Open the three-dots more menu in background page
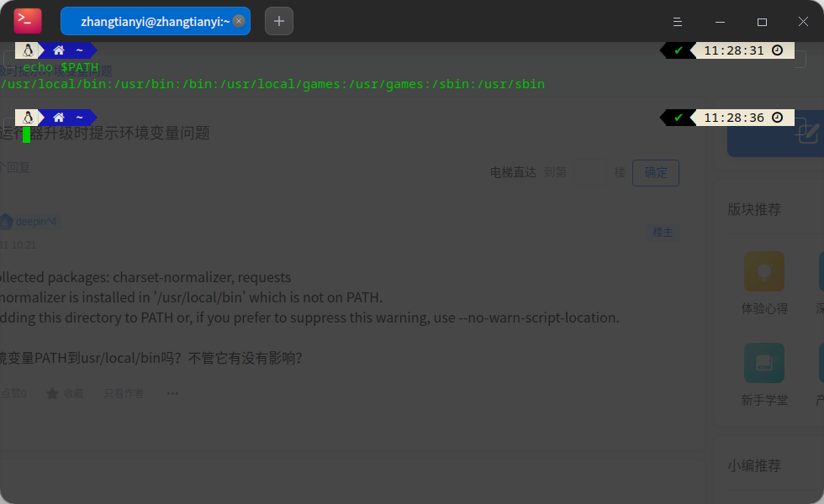824x504 pixels. pos(172,393)
